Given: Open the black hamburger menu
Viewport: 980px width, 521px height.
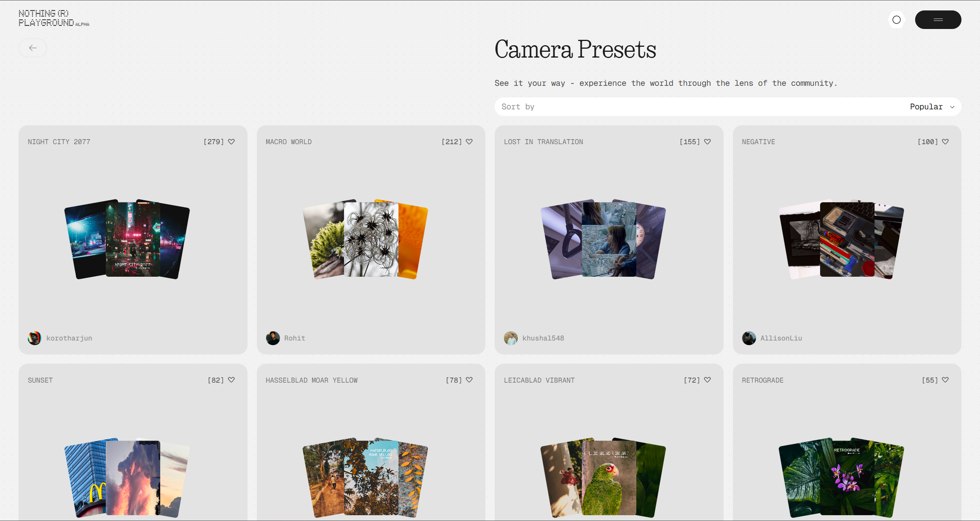Looking at the screenshot, I should (x=938, y=20).
